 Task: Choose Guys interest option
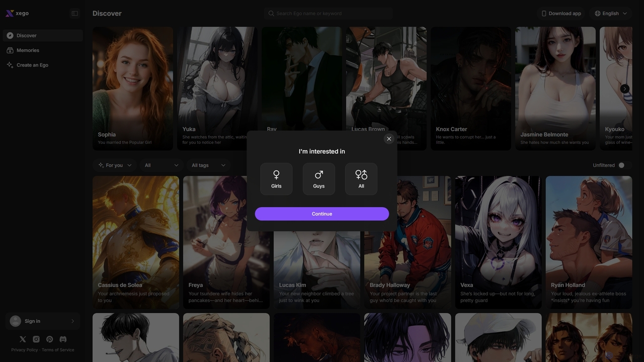pos(319,179)
